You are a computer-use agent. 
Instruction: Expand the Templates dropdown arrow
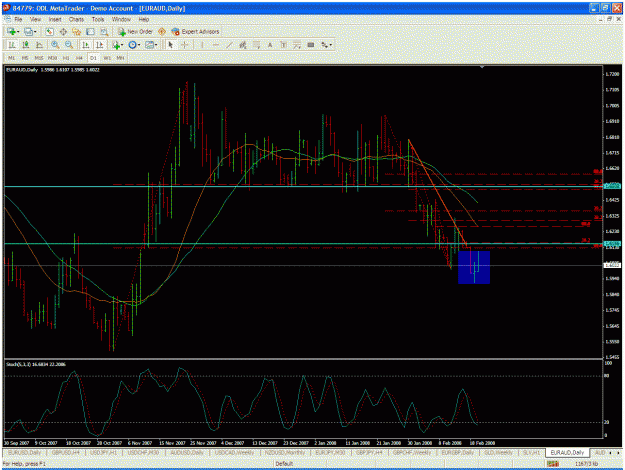tap(156, 45)
